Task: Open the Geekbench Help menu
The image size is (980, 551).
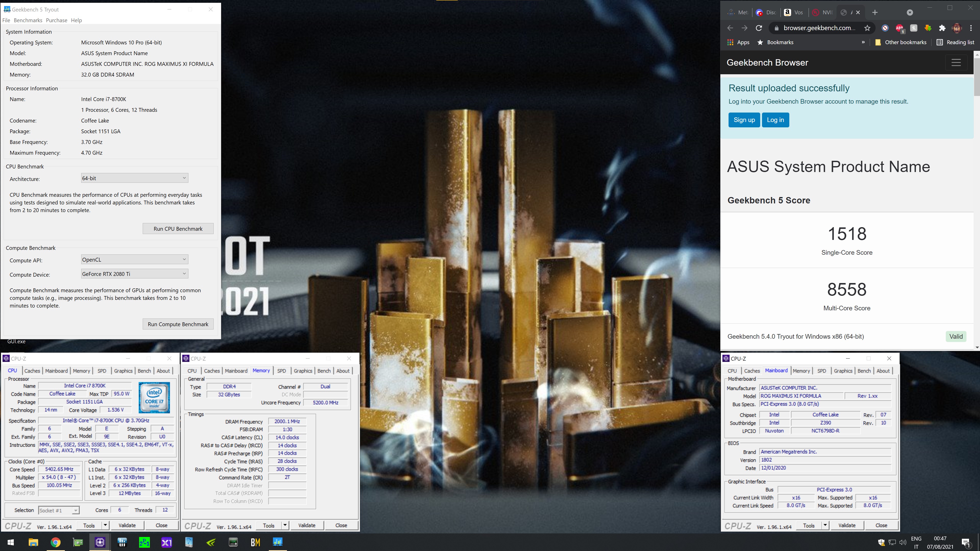Action: pos(76,20)
